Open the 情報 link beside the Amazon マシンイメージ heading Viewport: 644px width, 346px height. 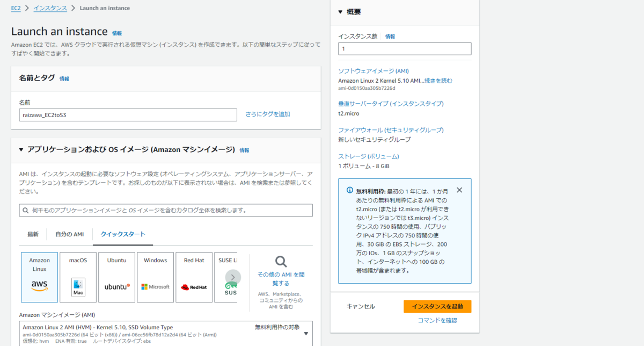[x=244, y=150]
